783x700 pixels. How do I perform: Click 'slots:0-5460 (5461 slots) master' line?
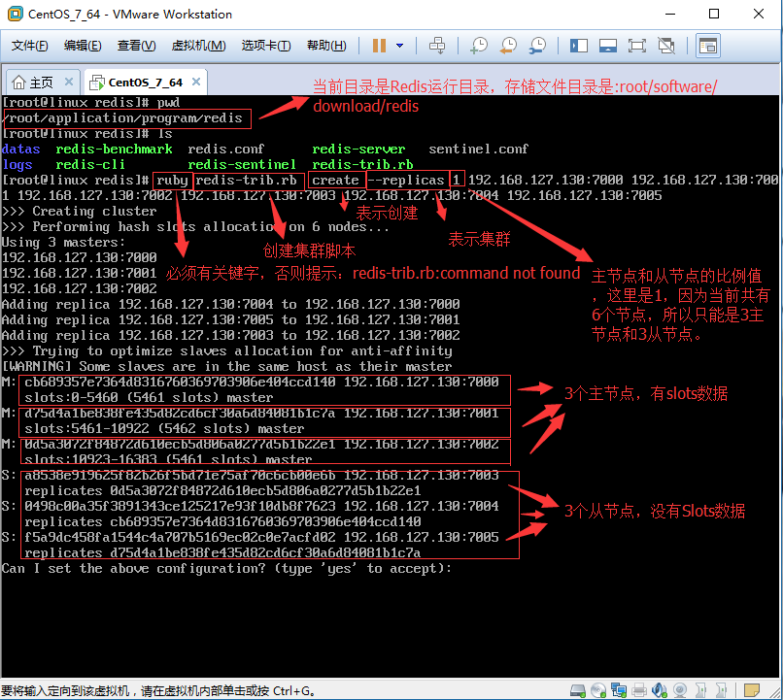[149, 398]
